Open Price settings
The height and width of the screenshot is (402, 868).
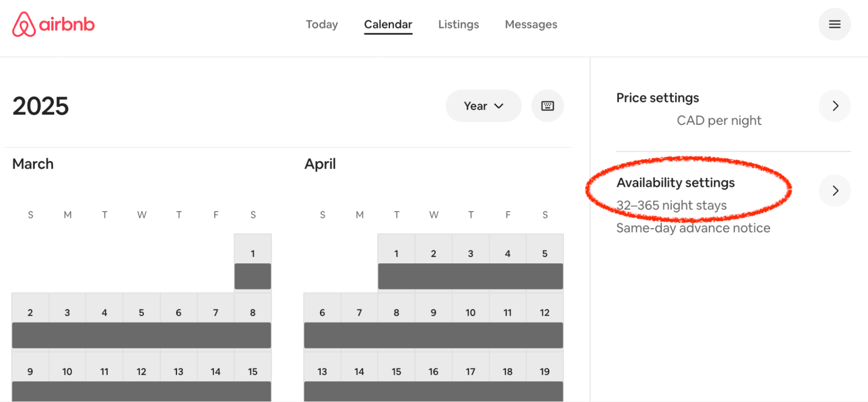click(657, 98)
